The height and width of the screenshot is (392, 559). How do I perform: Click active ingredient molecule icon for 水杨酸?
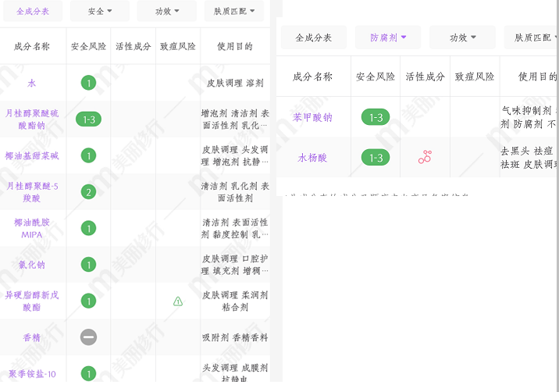point(425,157)
